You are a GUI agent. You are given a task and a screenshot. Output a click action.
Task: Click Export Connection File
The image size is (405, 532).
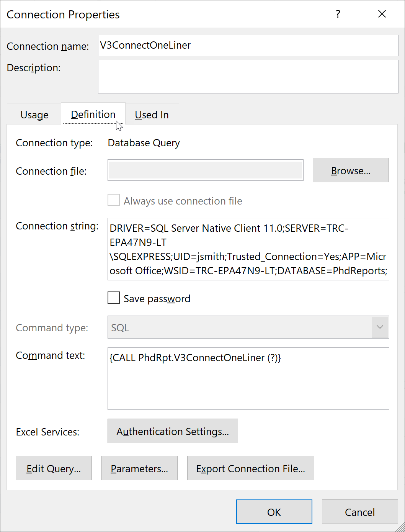pyautogui.click(x=250, y=468)
